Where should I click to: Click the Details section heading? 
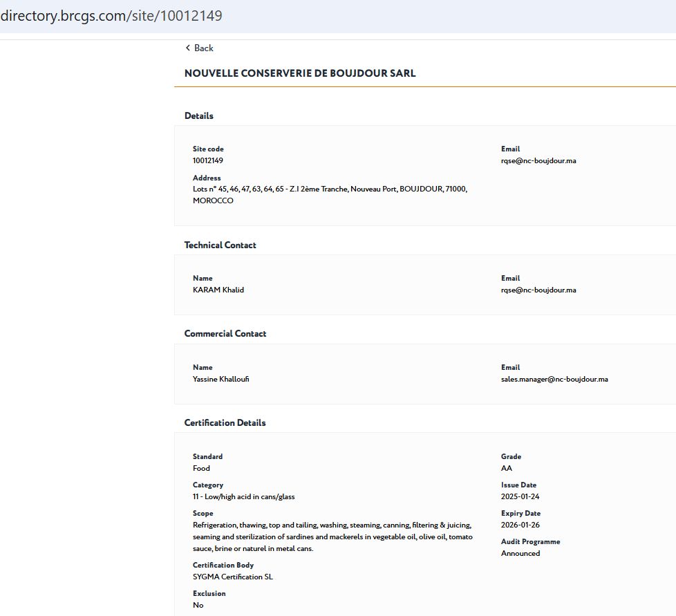[199, 115]
